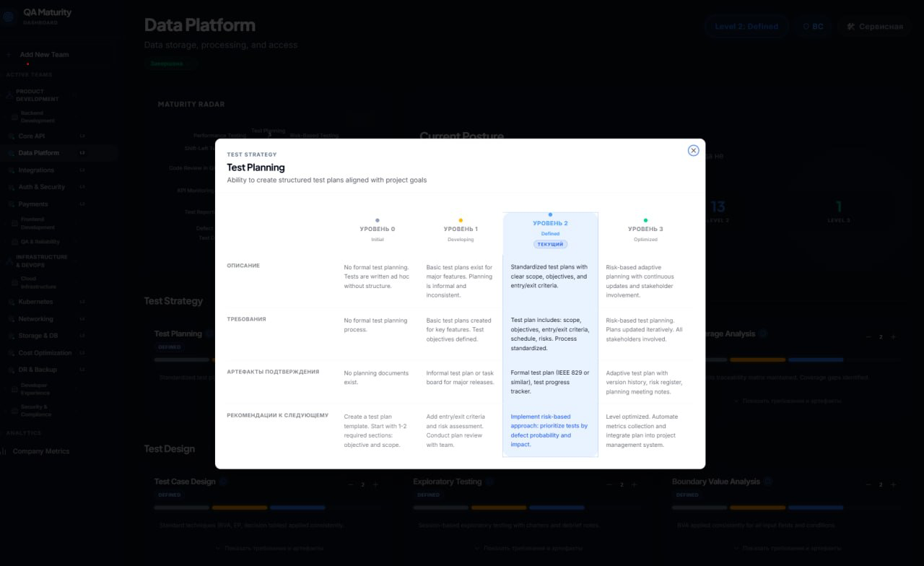Open Company Metrics analytics
This screenshot has width=924, height=566.
tap(41, 451)
